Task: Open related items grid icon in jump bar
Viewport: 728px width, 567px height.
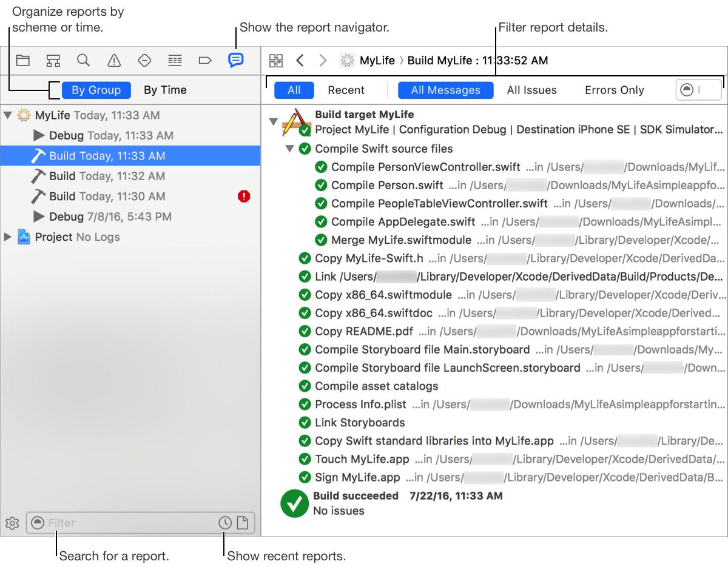Action: (276, 60)
